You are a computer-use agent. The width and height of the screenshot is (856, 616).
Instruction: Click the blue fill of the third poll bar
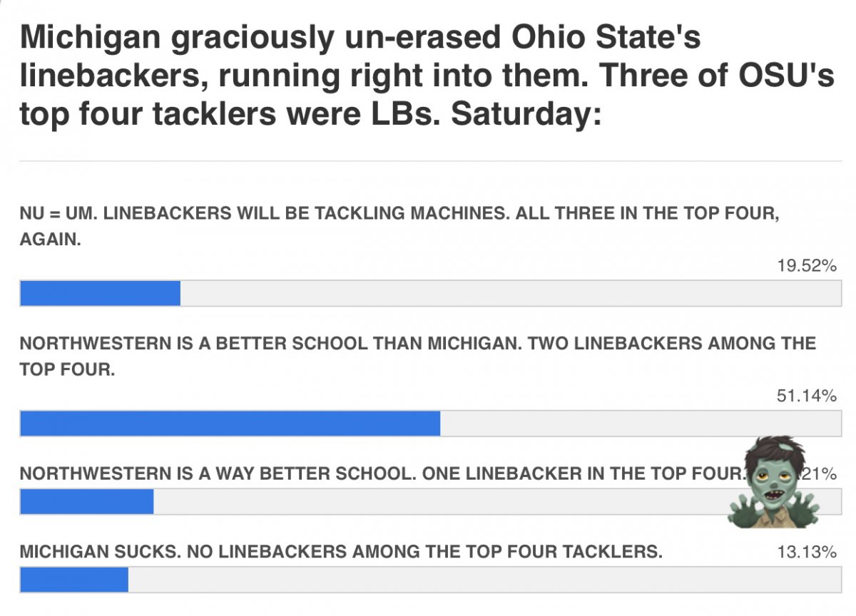(86, 502)
